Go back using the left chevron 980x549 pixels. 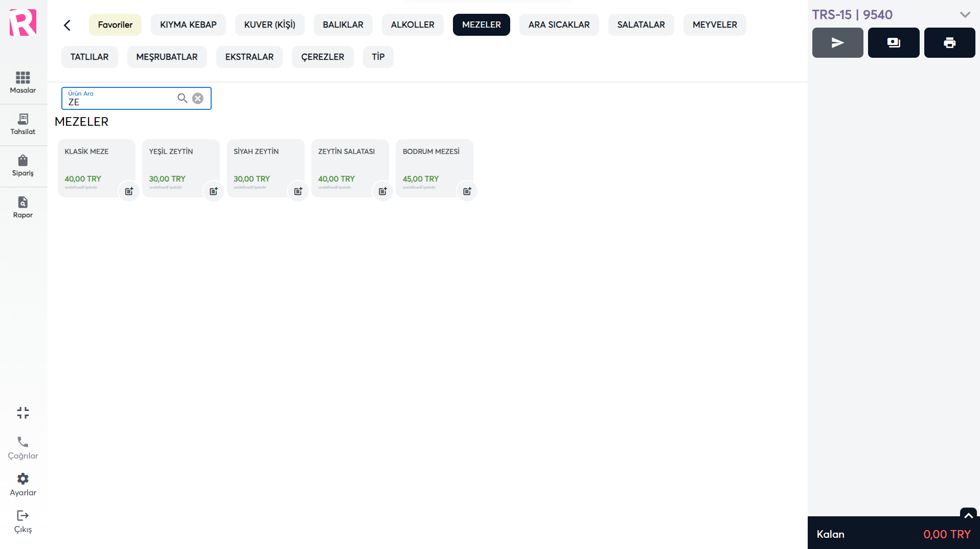[67, 25]
